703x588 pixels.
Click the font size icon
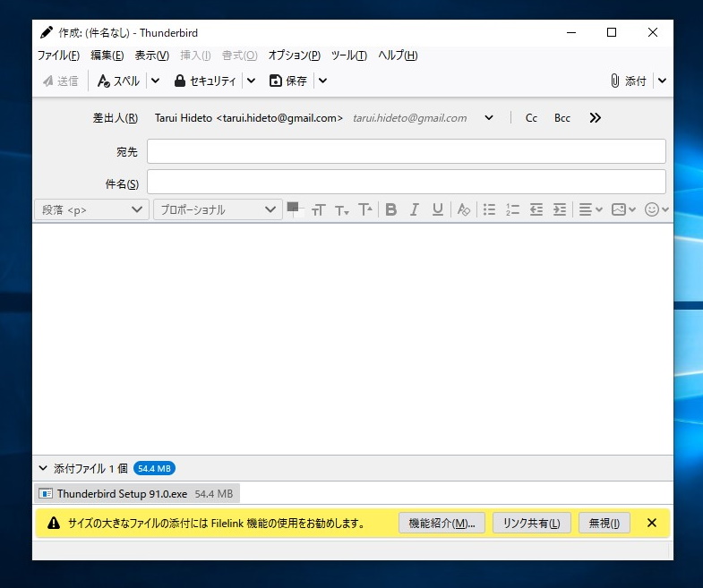318,209
